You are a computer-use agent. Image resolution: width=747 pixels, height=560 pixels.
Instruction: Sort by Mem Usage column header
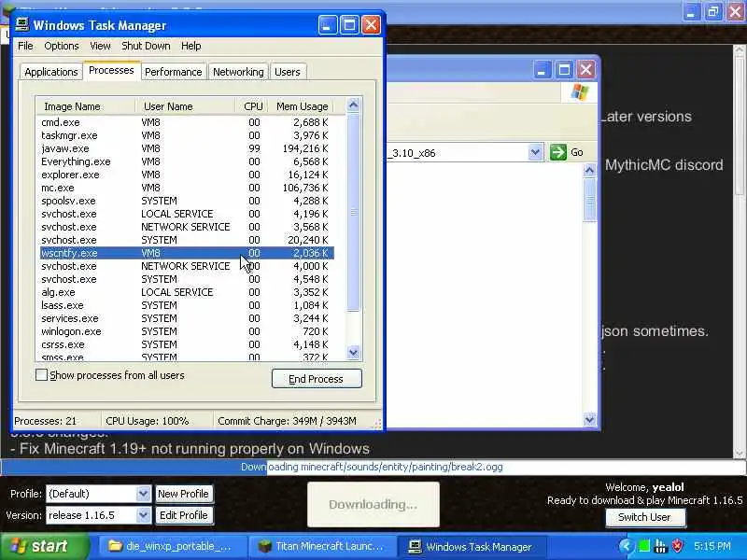[x=301, y=106]
